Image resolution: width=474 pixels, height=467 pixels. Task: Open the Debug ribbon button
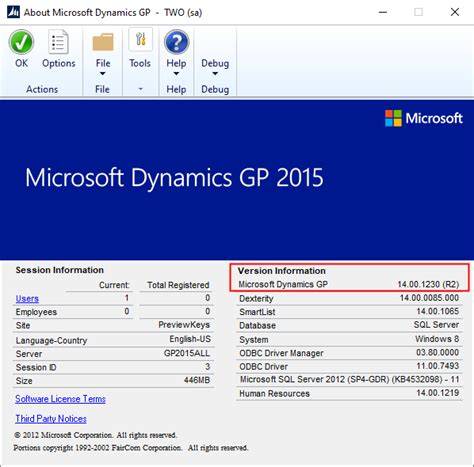point(215,63)
